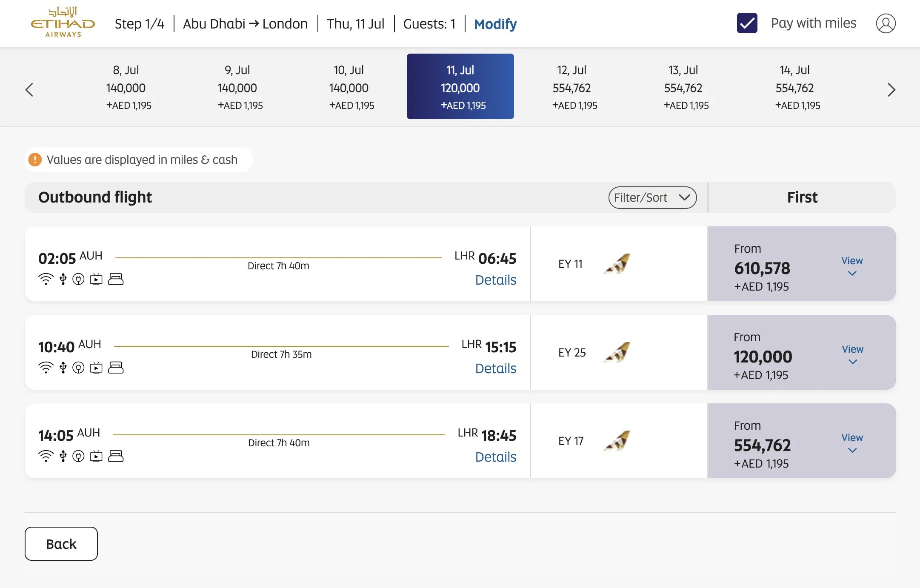Image resolution: width=920 pixels, height=588 pixels.
Task: Click the power socket icon on 14:05 flight
Action: (78, 456)
